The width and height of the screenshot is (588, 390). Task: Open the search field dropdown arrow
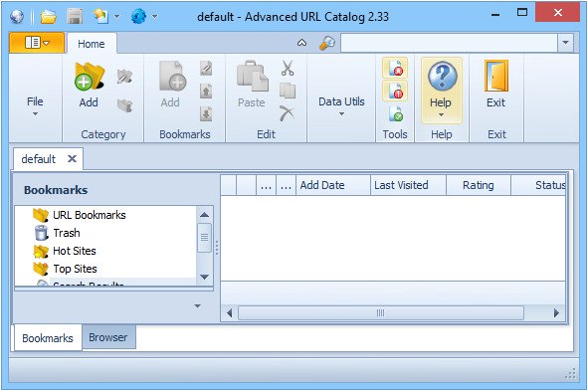(565, 43)
